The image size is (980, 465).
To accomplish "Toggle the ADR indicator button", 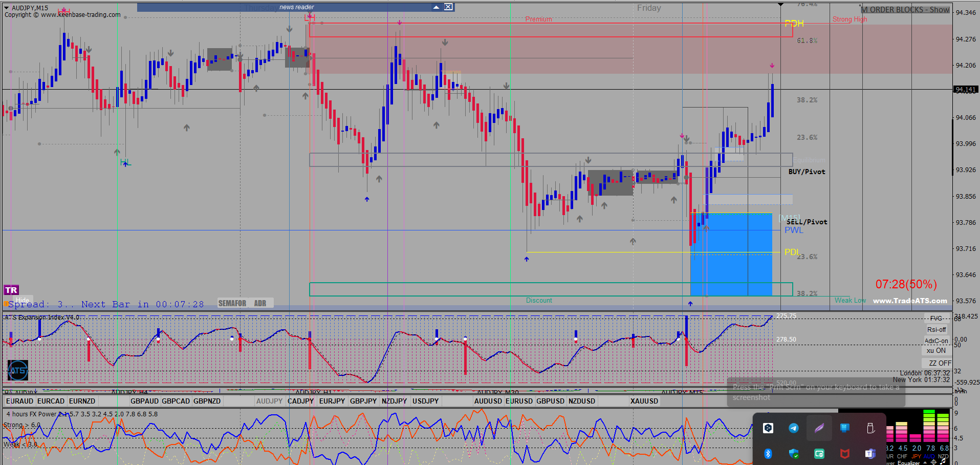I will [260, 303].
